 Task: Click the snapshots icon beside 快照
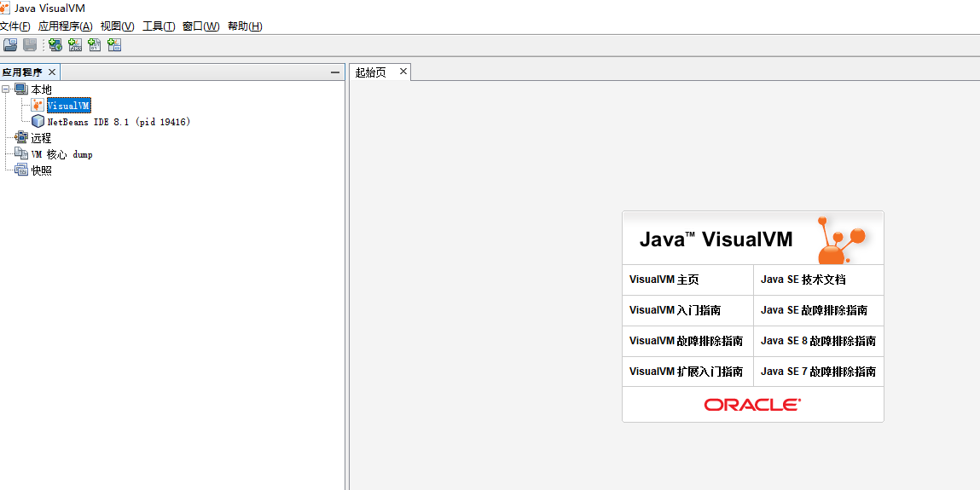pyautogui.click(x=21, y=170)
